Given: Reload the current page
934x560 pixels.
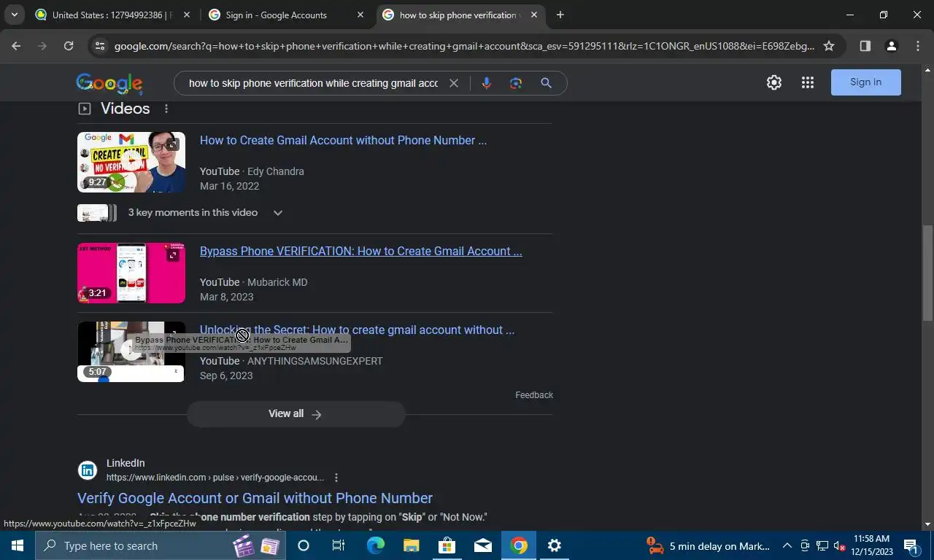Looking at the screenshot, I should click(69, 46).
